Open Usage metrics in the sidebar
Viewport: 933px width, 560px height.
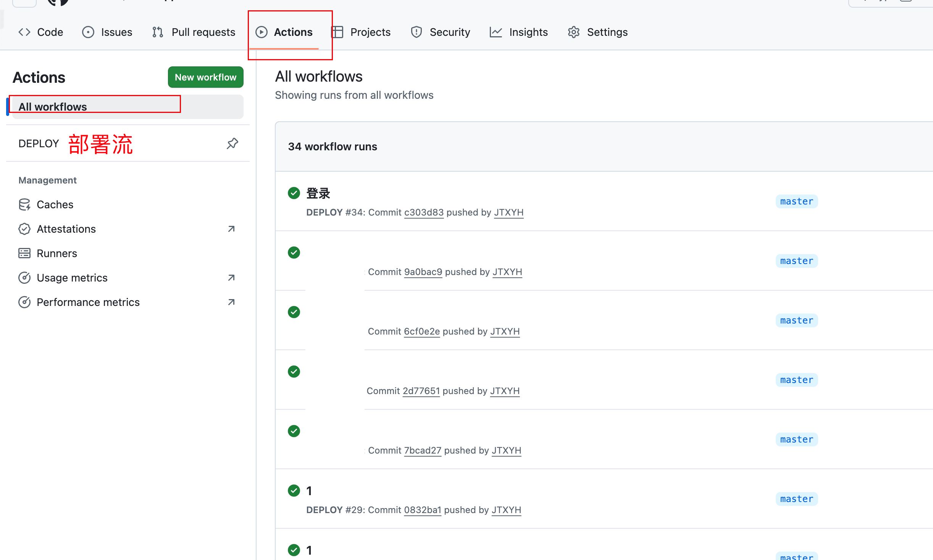pyautogui.click(x=72, y=278)
